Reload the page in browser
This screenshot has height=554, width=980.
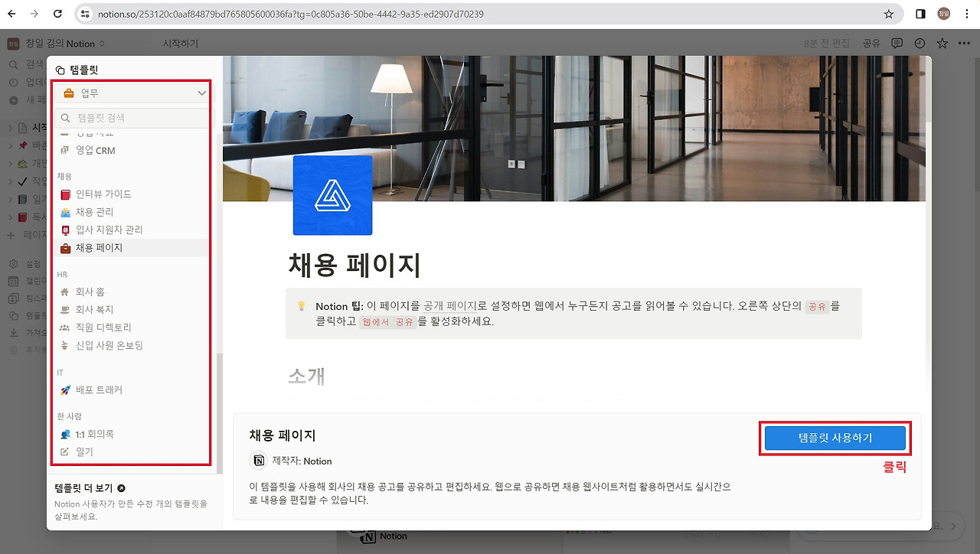58,14
